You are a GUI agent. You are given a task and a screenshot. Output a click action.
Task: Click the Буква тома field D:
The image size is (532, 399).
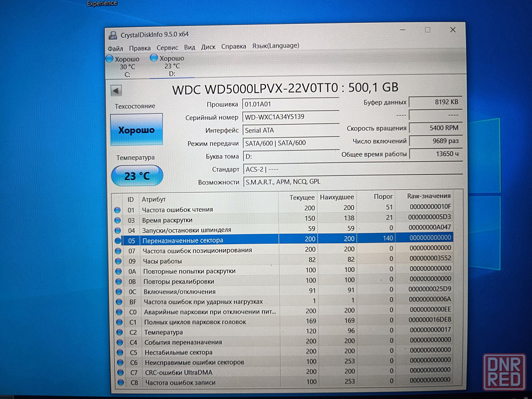291,156
